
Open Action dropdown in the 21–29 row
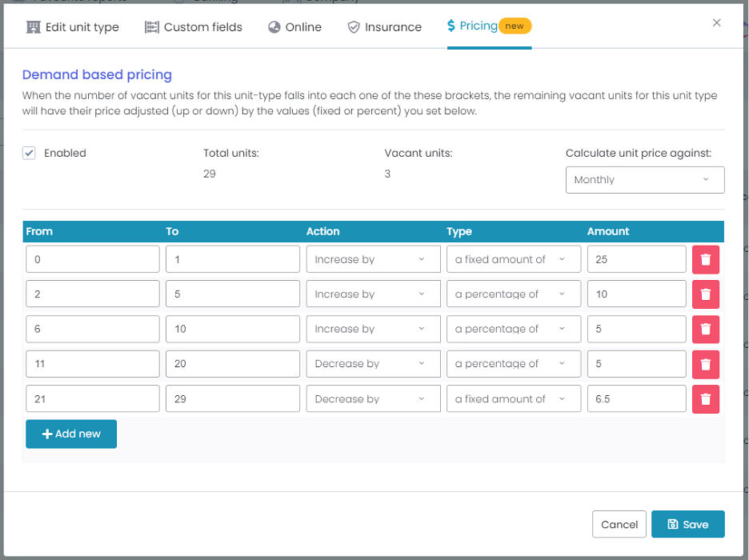[x=373, y=398]
